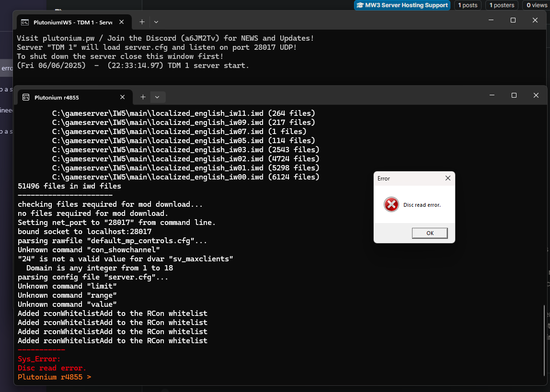The height and width of the screenshot is (392, 550).
Task: Click 'Domain is any integer from 1 to 18'
Action: (100, 268)
